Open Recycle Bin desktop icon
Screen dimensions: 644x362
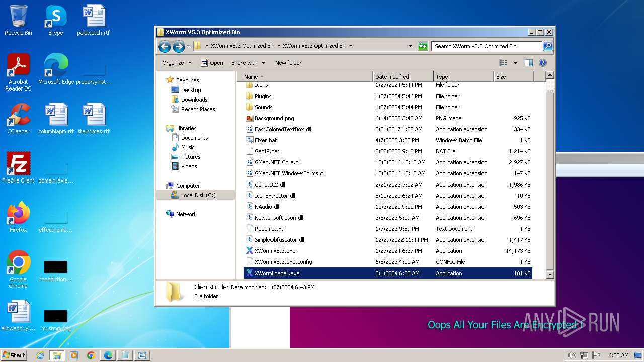coord(18,20)
